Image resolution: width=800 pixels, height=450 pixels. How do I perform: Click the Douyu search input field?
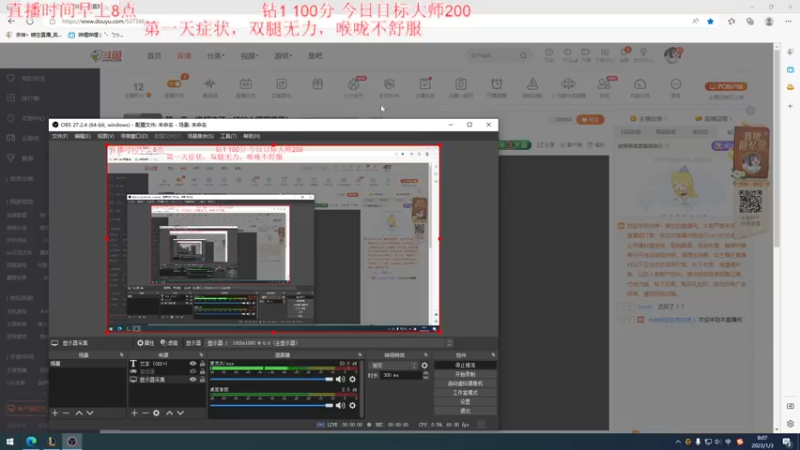(493, 56)
